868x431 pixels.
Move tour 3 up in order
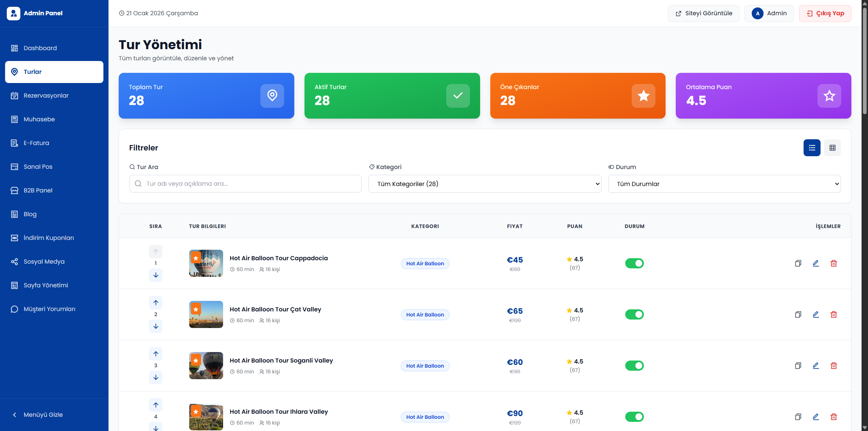coord(156,354)
